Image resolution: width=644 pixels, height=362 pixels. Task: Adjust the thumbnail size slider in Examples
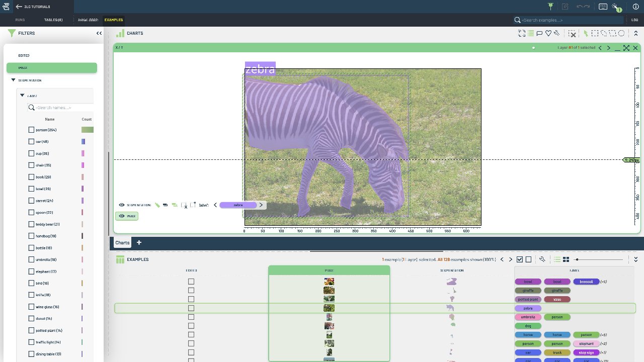(577, 259)
